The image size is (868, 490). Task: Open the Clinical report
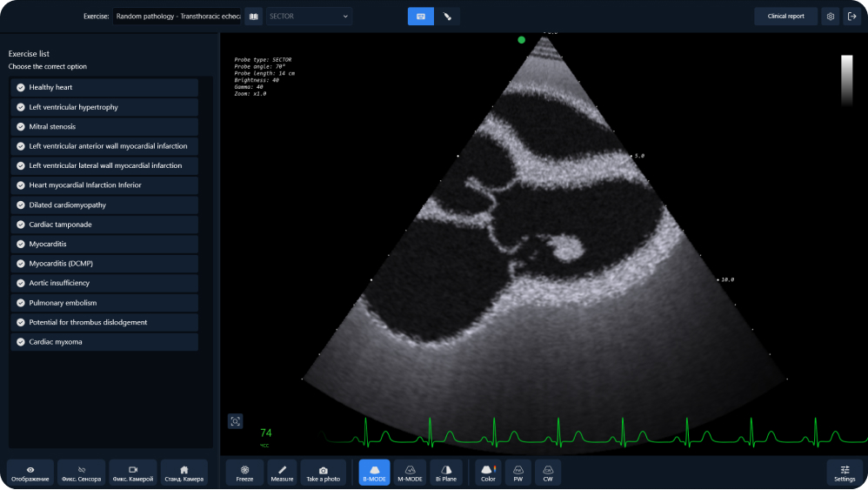coord(785,17)
